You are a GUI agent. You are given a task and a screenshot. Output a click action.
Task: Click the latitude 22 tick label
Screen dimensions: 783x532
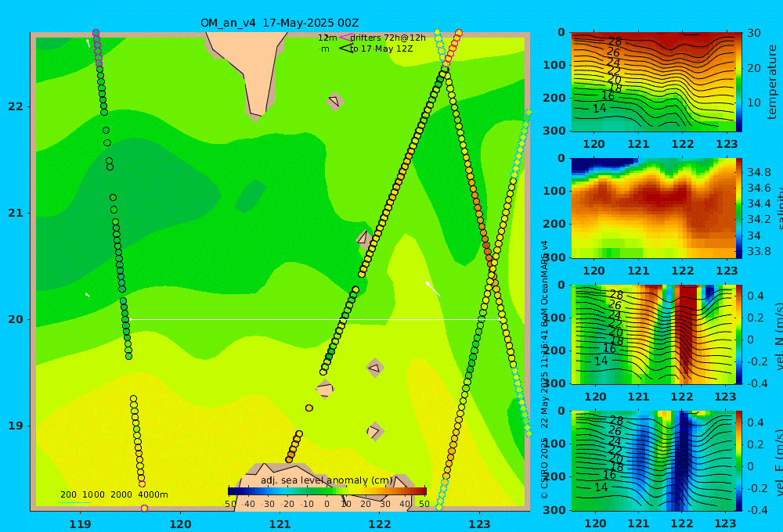point(15,106)
